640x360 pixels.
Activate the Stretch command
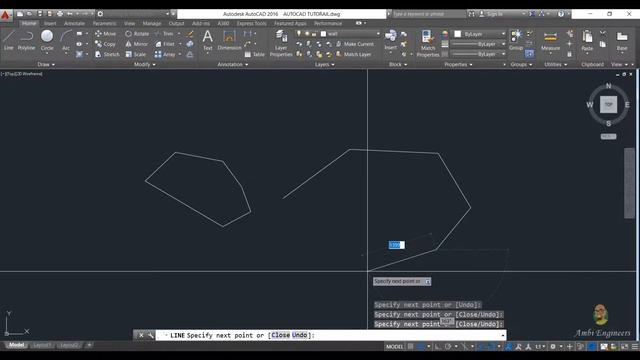[107, 54]
